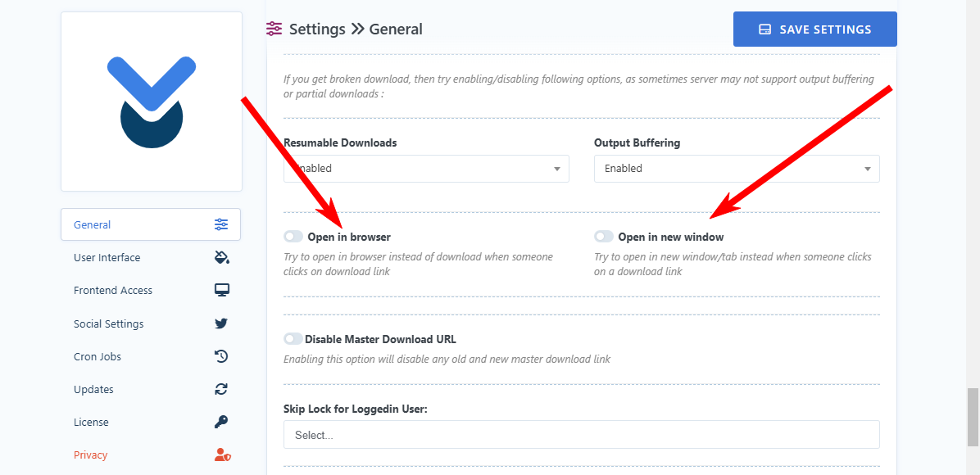This screenshot has width=980, height=475.
Task: Click the Twitter bird Social Settings icon
Action: 221,323
